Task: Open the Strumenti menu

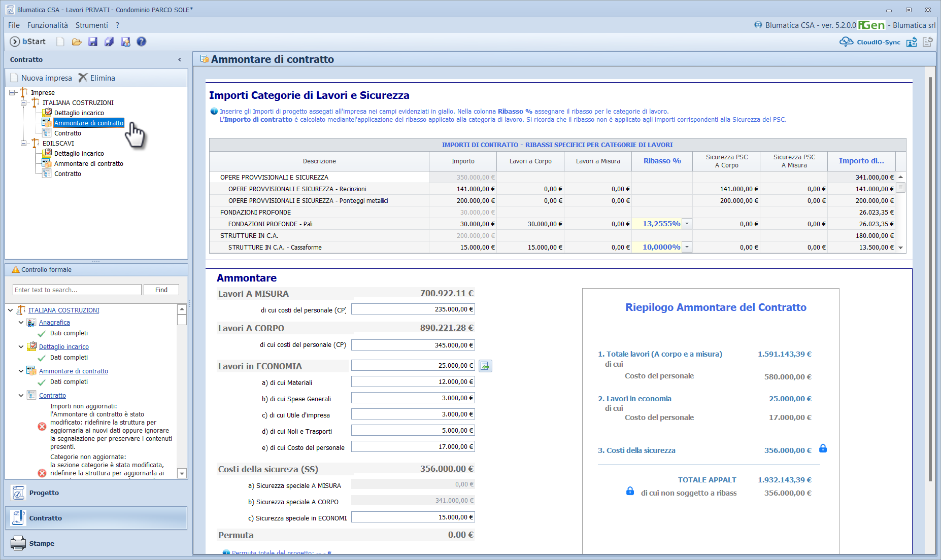Action: click(x=91, y=25)
